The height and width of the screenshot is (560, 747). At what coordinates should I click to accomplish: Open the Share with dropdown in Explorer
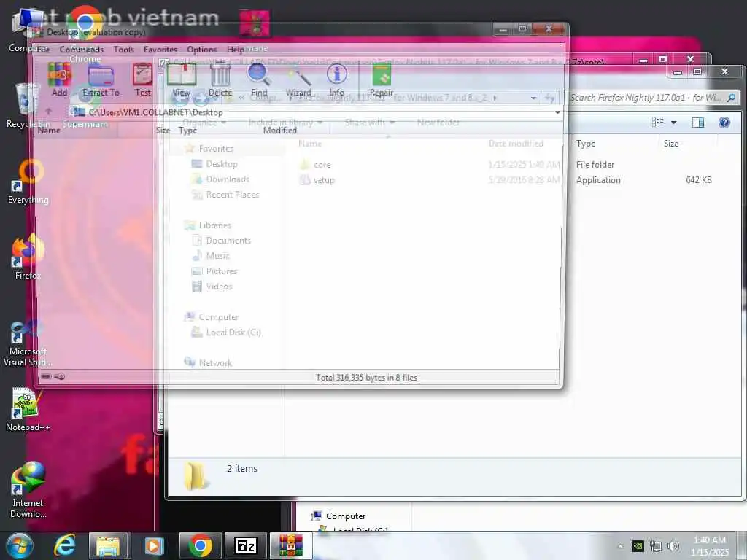[x=370, y=122]
